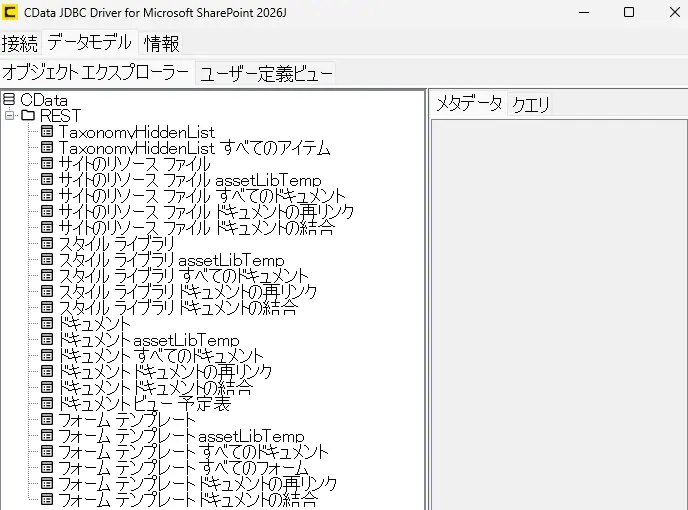Click the CData database root icon
Viewport: 688px width, 510px height.
coord(9,100)
